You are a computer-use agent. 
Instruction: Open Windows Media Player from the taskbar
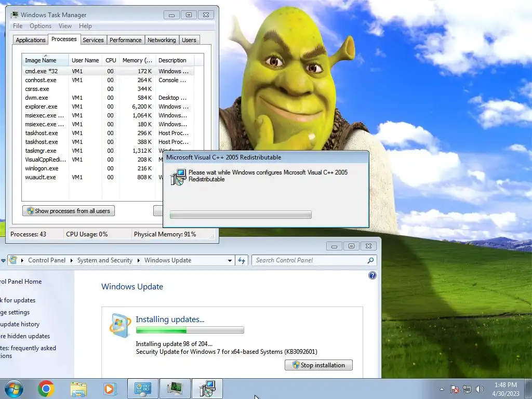(x=110, y=389)
